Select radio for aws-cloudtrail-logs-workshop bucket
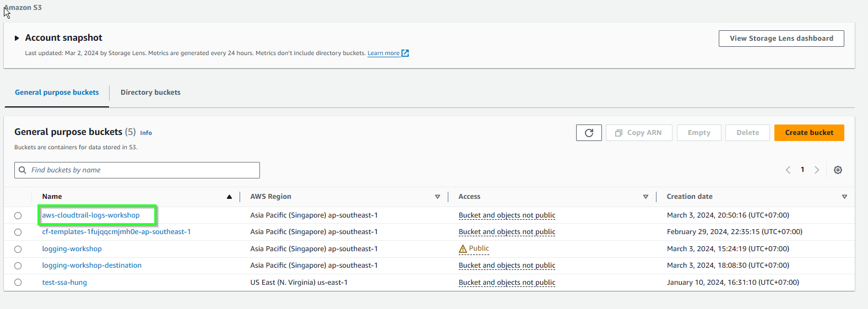The width and height of the screenshot is (868, 309). point(18,216)
